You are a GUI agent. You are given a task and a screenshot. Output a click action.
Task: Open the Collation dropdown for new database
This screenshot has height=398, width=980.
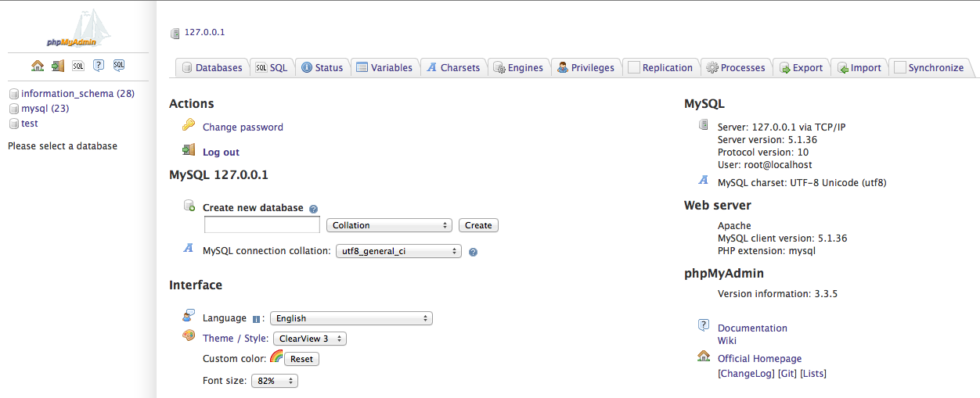(390, 225)
